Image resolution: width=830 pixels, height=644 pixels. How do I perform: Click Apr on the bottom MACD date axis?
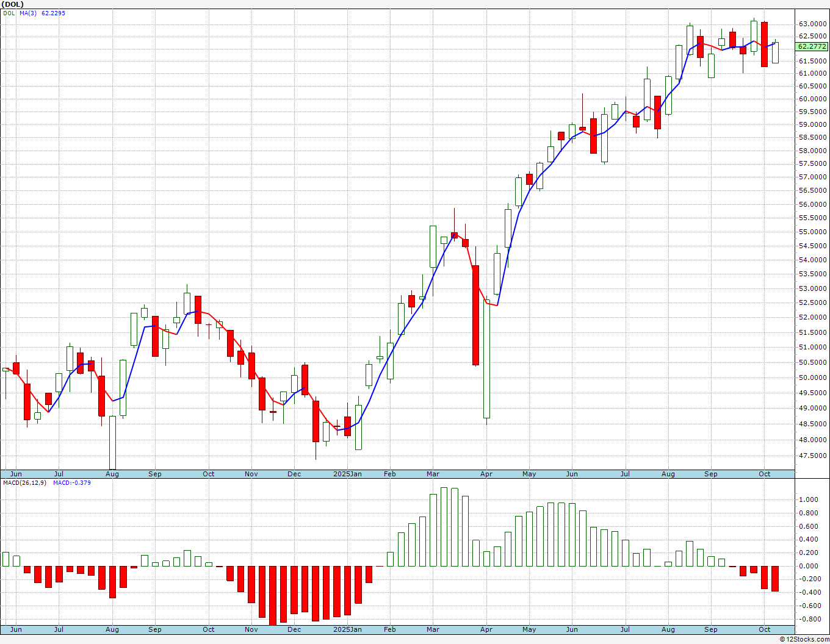point(486,629)
